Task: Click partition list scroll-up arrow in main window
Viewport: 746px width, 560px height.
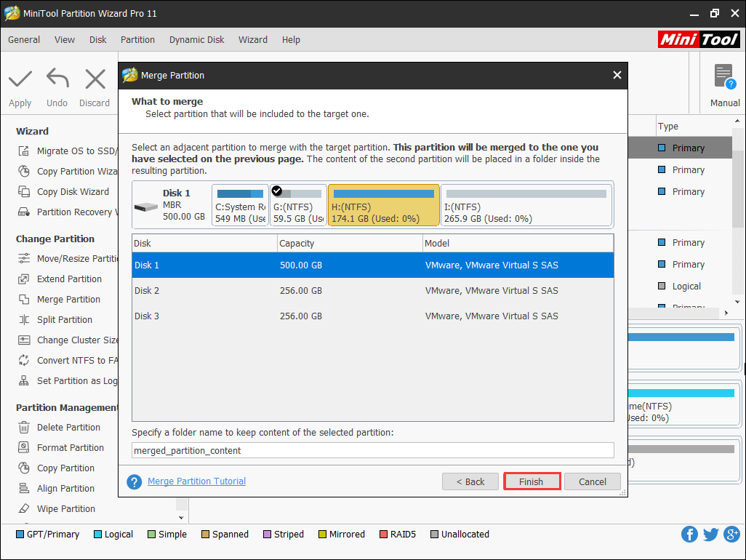Action: [737, 121]
